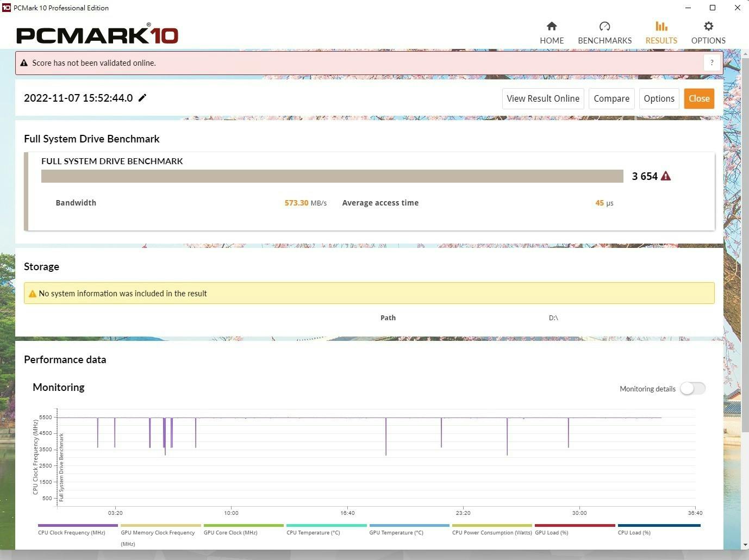Click the 'No system information was included' message
Screen dimensions: 749x560
(123, 294)
